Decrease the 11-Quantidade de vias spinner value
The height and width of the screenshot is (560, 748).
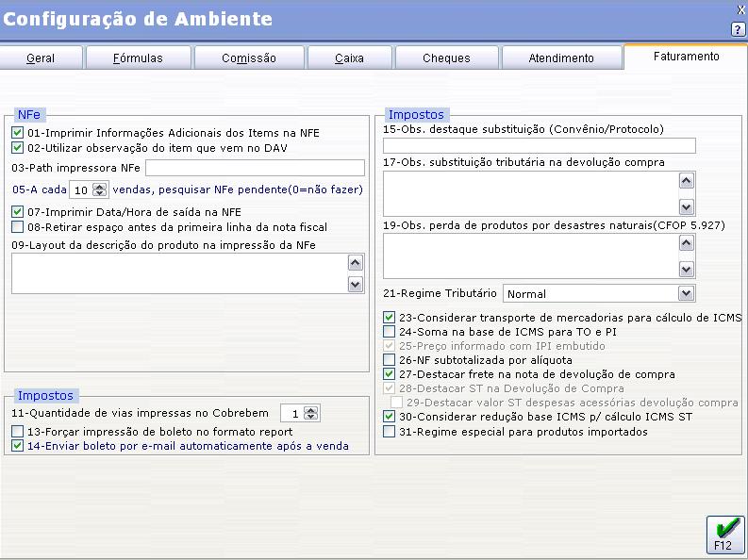[311, 417]
